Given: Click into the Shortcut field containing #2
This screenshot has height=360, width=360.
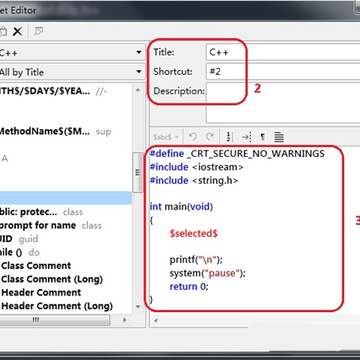Looking at the screenshot, I should click(x=283, y=71).
